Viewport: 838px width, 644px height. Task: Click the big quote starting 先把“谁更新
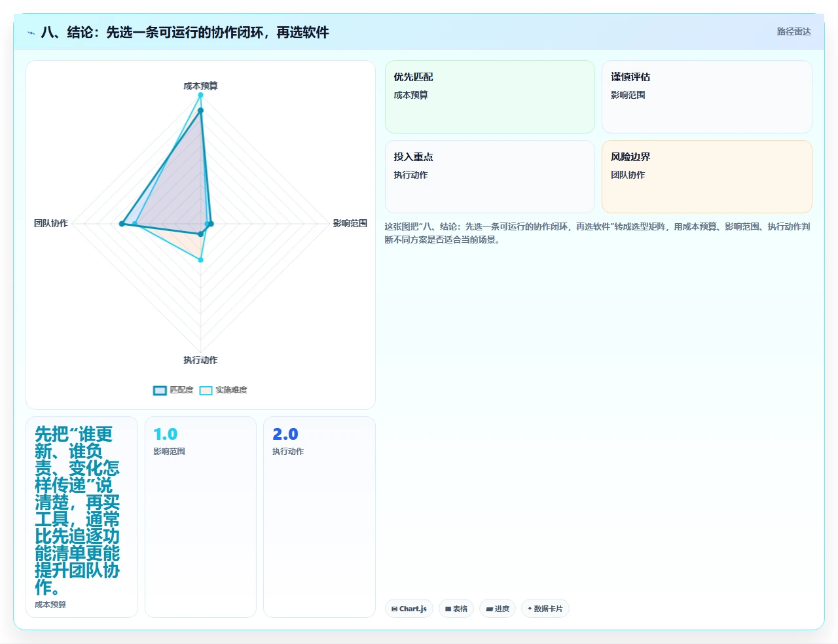click(x=77, y=510)
